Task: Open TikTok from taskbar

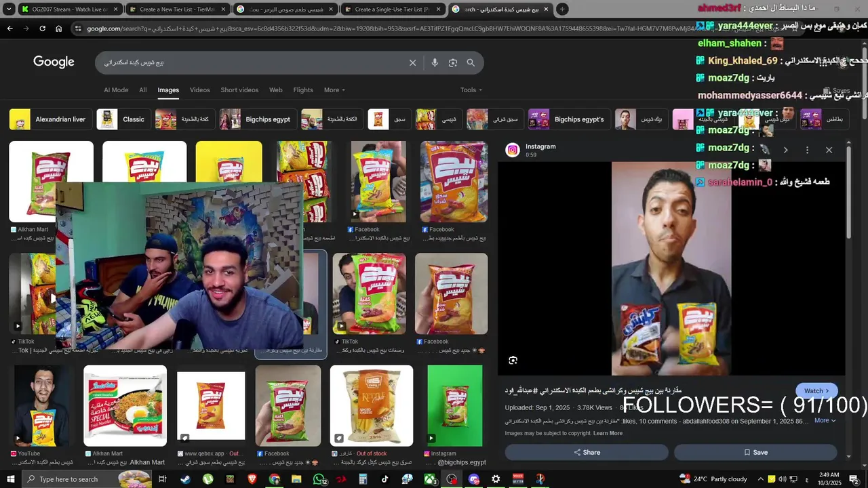Action: tap(384, 479)
